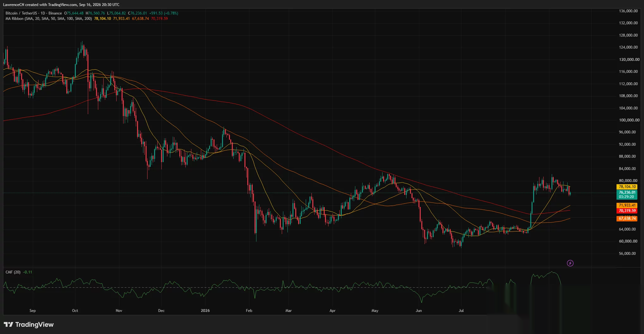Click the Dec label on the time axis
This screenshot has width=644, height=334.
pos(161,311)
